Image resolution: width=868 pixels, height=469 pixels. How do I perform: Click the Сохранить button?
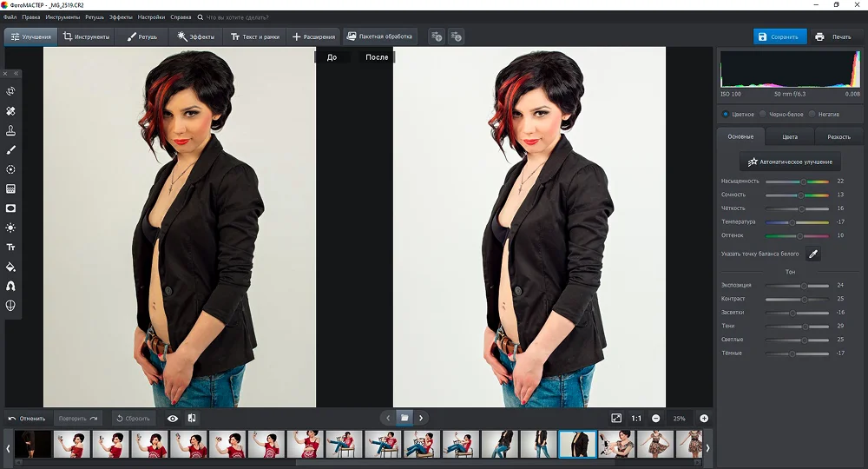tap(779, 37)
